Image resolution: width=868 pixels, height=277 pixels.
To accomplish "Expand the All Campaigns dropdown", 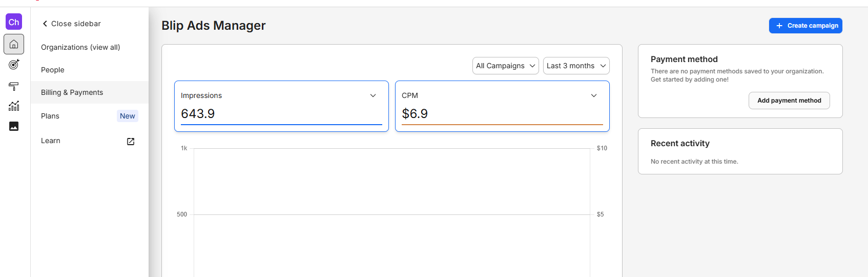I will tap(505, 66).
